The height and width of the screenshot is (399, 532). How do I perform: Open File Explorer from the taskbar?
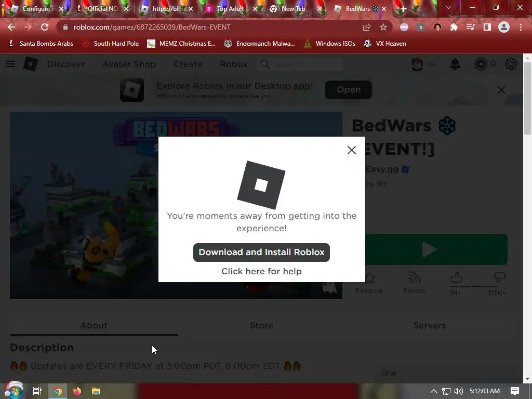point(96,391)
